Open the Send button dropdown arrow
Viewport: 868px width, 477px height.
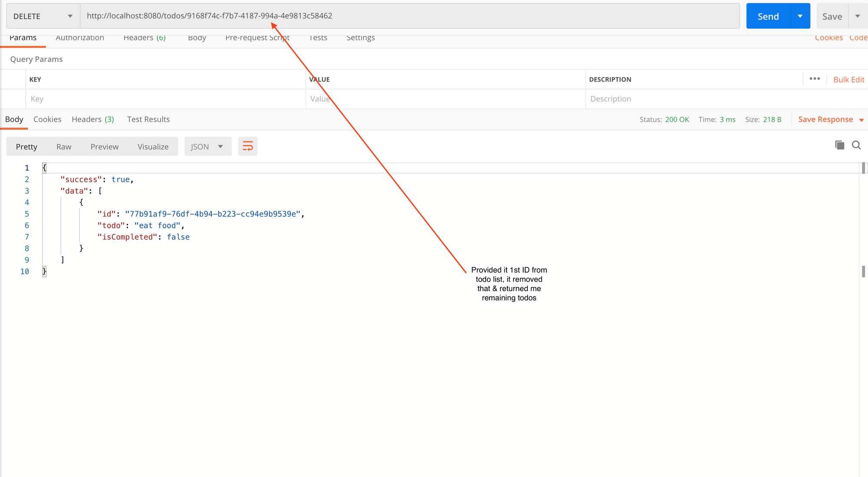point(800,16)
